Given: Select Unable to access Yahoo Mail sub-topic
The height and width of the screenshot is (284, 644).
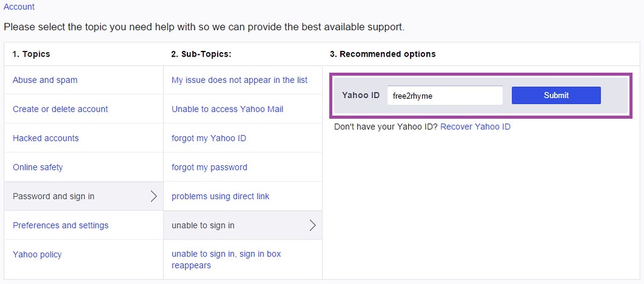Looking at the screenshot, I should pyautogui.click(x=228, y=109).
